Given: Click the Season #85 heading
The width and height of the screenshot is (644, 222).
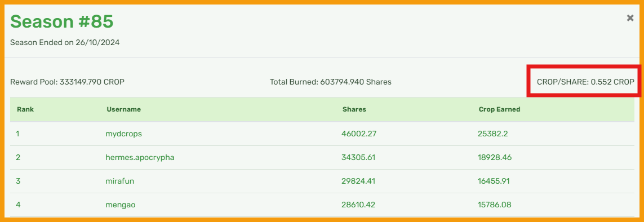Looking at the screenshot, I should point(61,22).
